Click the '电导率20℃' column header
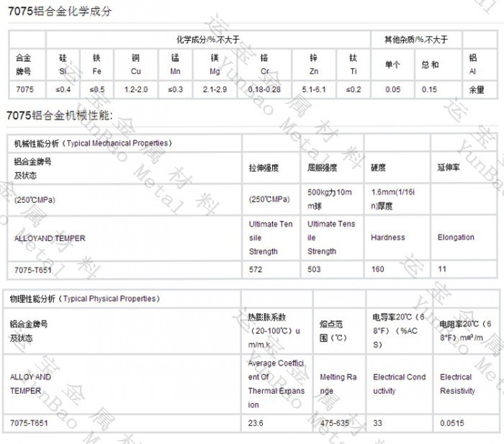This screenshot has height=444, width=504. click(399, 331)
